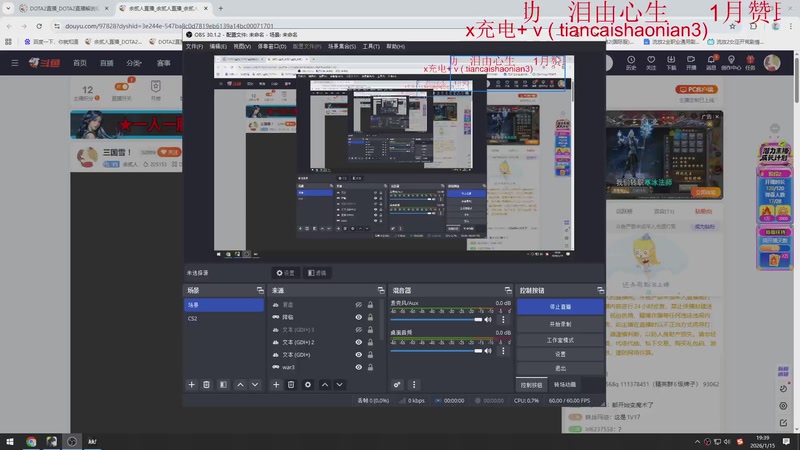The width and height of the screenshot is (800, 450).
Task: Open OBS 编辑(E) menu
Action: click(x=218, y=46)
